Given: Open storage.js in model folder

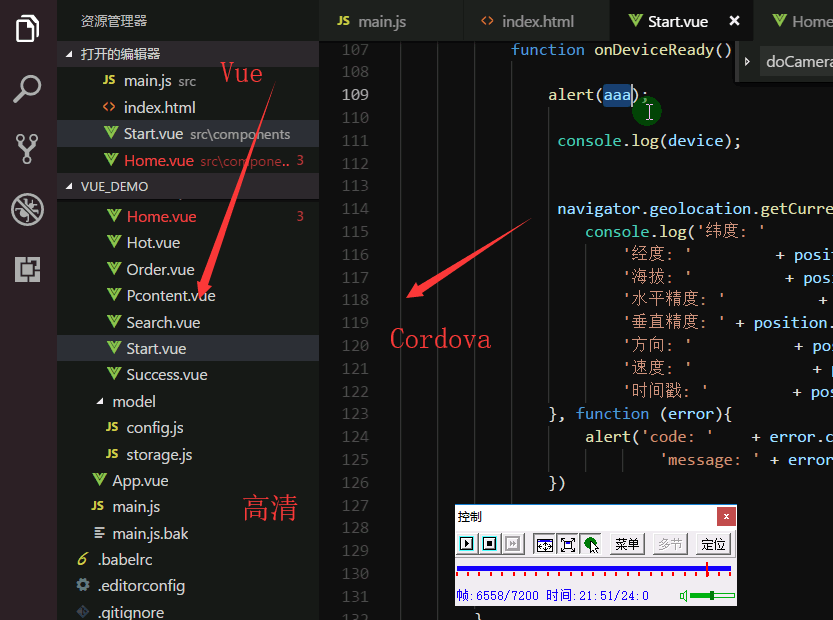Looking at the screenshot, I should pos(188,454).
